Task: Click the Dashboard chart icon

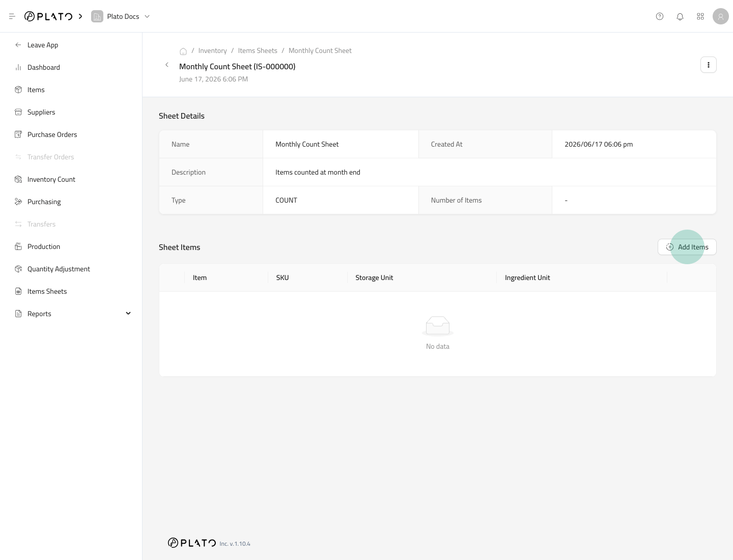Action: [18, 67]
